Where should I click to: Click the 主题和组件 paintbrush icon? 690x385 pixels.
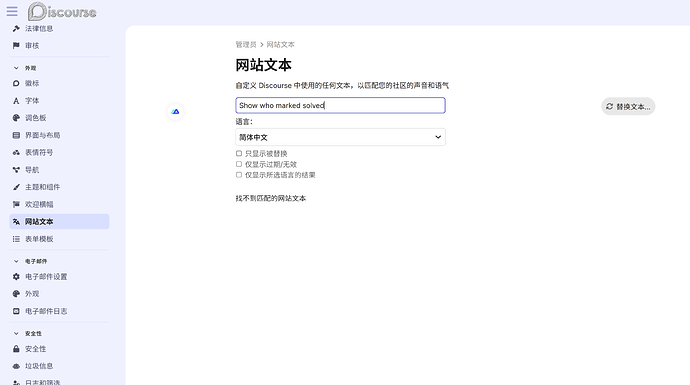point(16,187)
